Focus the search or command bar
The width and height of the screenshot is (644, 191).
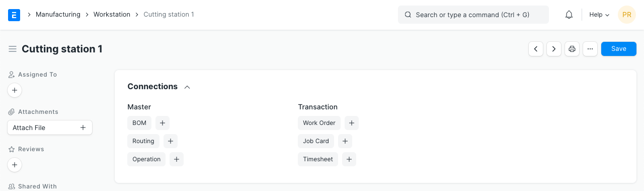click(x=473, y=15)
